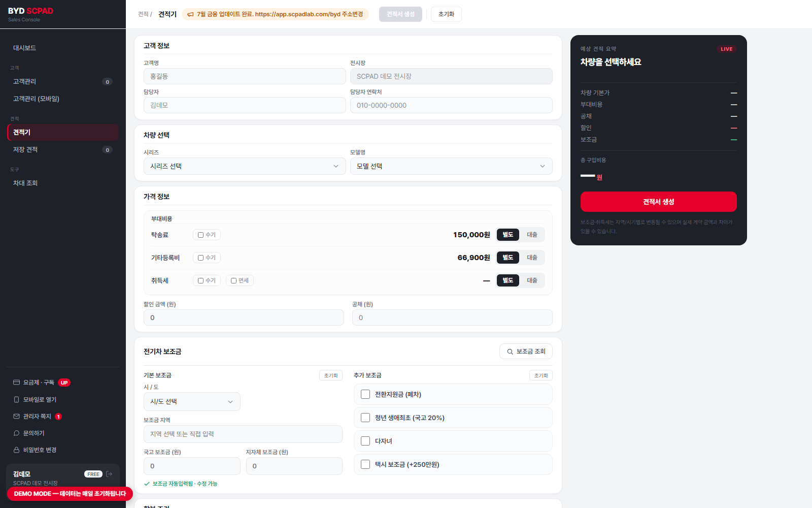Select 대출 for 기타등록비
Viewport: 812px width, 508px height.
[532, 258]
